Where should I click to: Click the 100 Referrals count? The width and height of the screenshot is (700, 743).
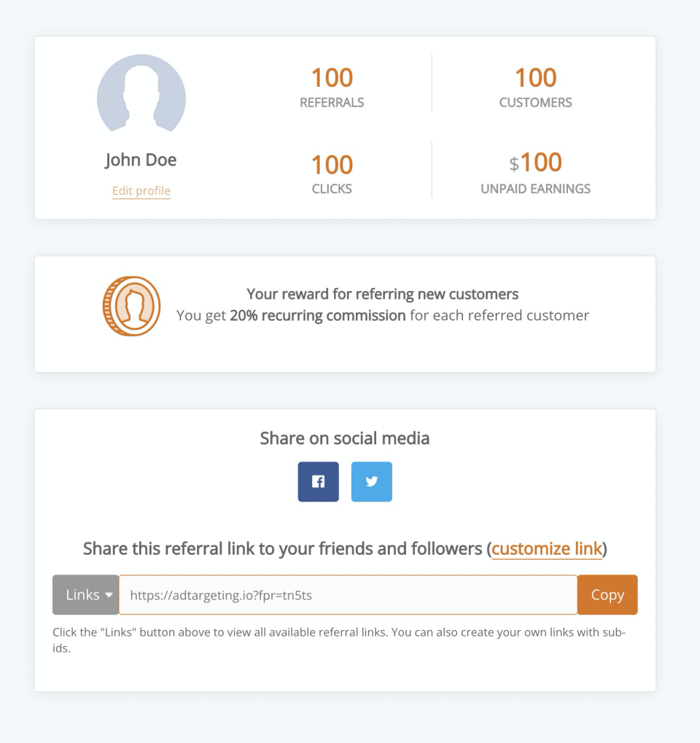332,78
